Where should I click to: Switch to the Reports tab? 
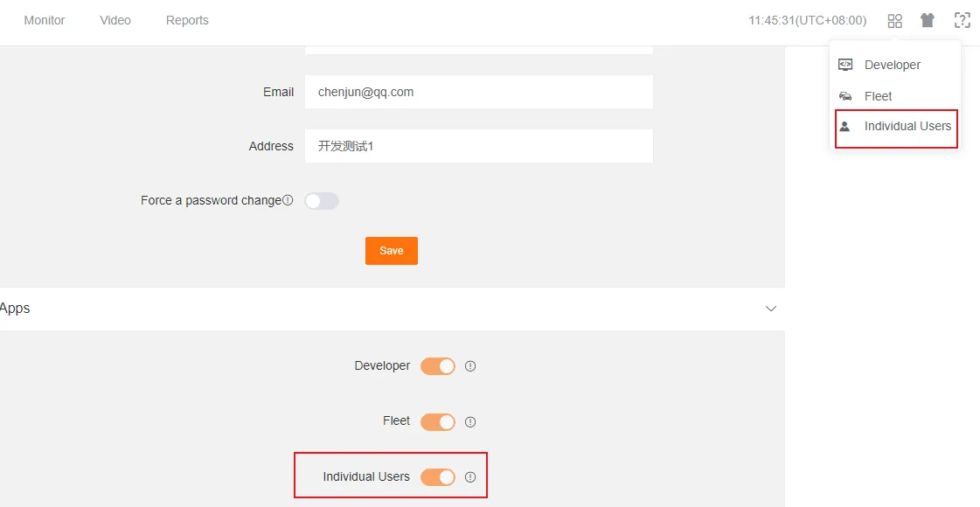(187, 20)
